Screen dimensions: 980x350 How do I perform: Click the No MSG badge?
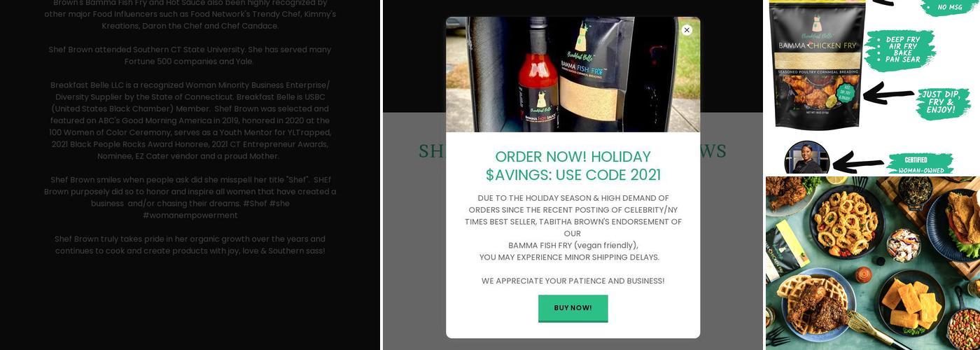coord(950,8)
